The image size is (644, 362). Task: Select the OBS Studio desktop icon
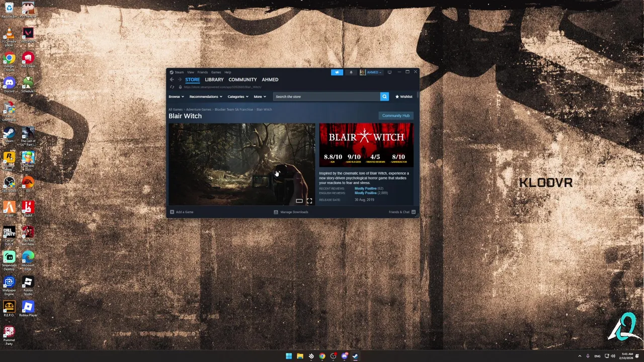[x=9, y=184]
